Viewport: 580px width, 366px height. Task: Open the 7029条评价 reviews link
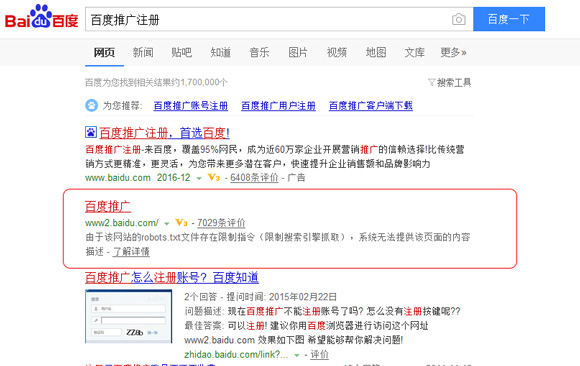click(x=221, y=223)
